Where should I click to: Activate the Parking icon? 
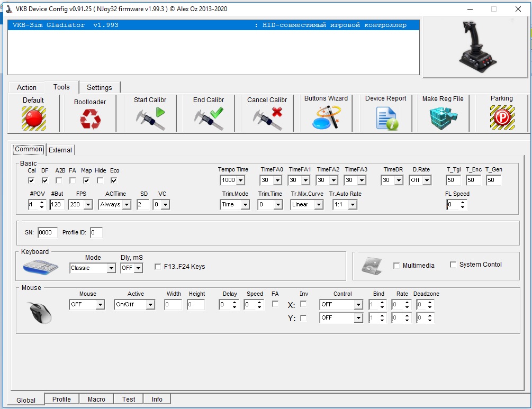click(x=502, y=117)
